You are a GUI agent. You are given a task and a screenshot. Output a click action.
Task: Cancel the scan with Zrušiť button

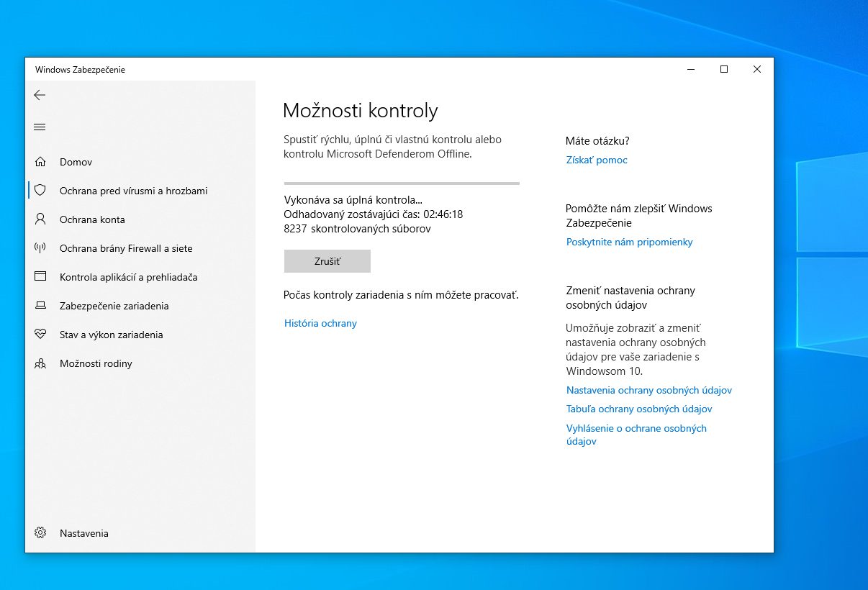(x=327, y=261)
